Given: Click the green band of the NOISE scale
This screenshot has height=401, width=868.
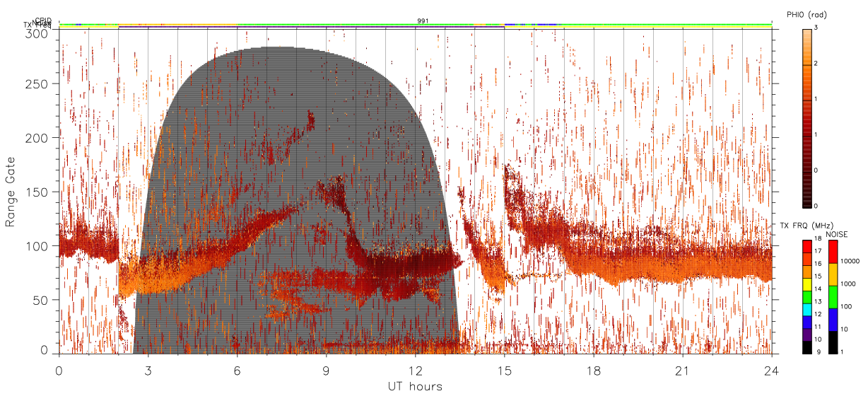Looking at the screenshot, I should pyautogui.click(x=833, y=297).
